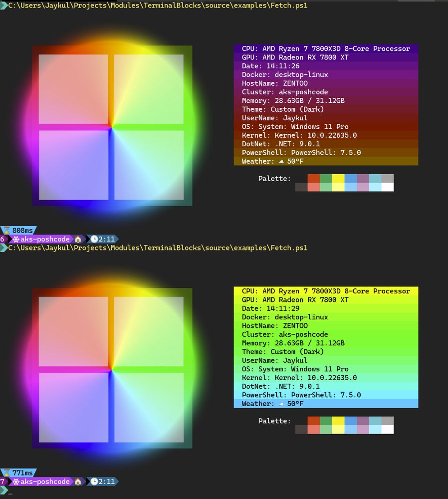The height and width of the screenshot is (499, 448).
Task: Click the house icon in prompt 6
Action: pyautogui.click(x=78, y=239)
